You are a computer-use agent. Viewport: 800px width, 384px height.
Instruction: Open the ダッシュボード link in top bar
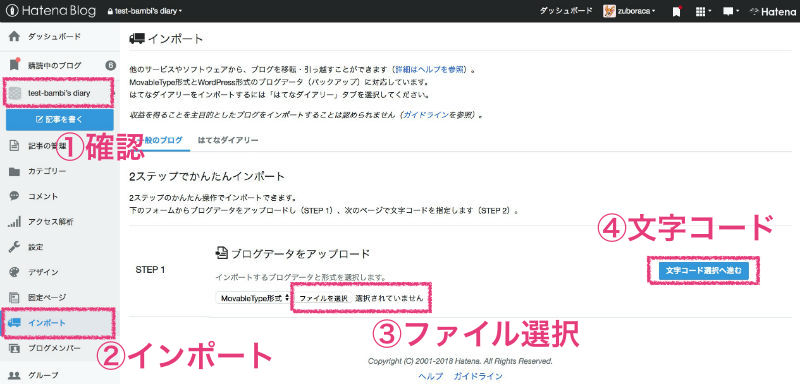click(x=566, y=11)
